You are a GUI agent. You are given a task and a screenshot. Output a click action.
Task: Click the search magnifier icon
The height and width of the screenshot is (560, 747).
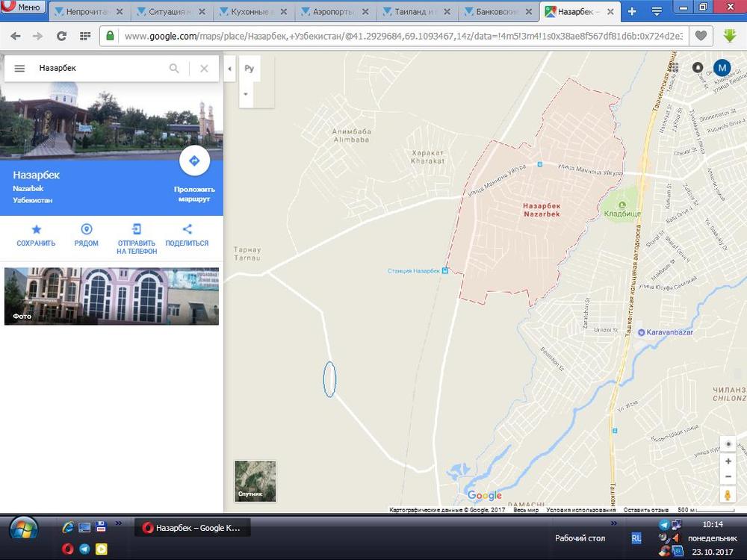click(x=174, y=69)
